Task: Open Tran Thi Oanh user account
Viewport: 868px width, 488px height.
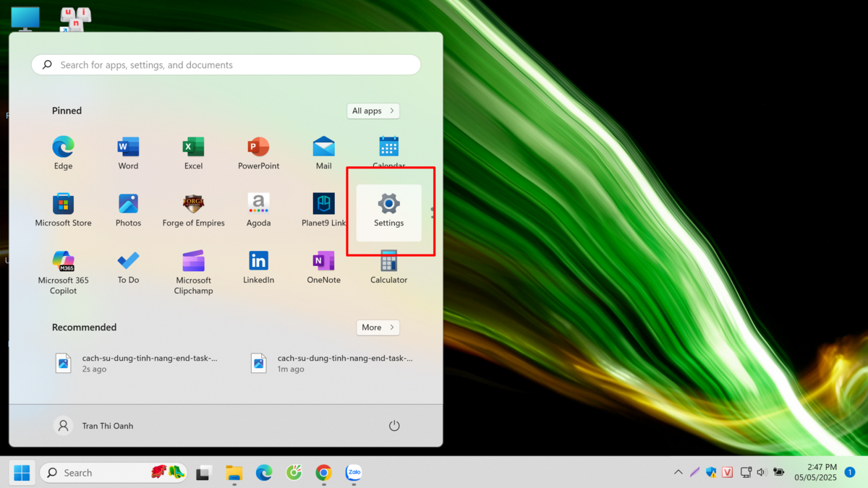Action: click(94, 426)
